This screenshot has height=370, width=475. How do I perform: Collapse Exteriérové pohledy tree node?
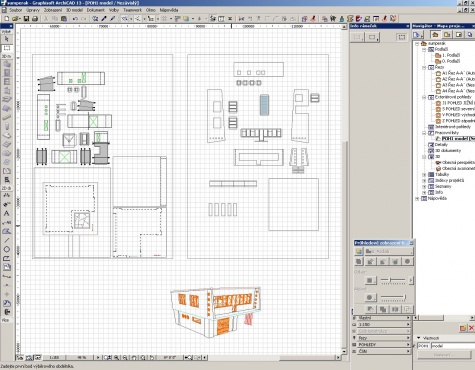coord(424,97)
